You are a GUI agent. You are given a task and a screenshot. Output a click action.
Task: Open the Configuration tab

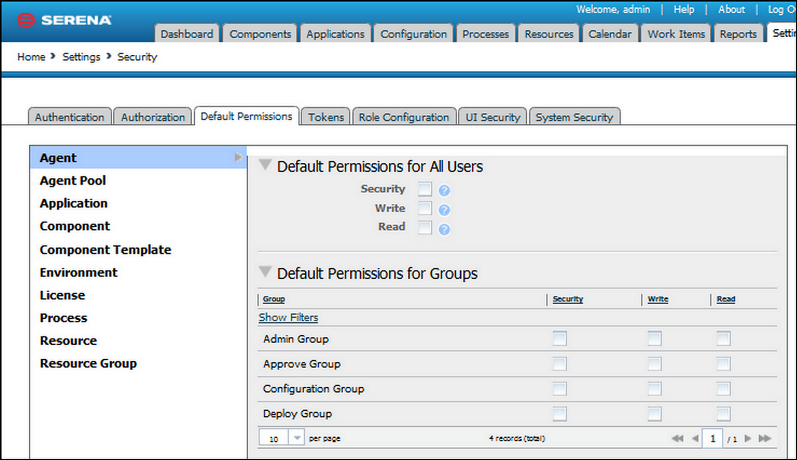pyautogui.click(x=414, y=34)
